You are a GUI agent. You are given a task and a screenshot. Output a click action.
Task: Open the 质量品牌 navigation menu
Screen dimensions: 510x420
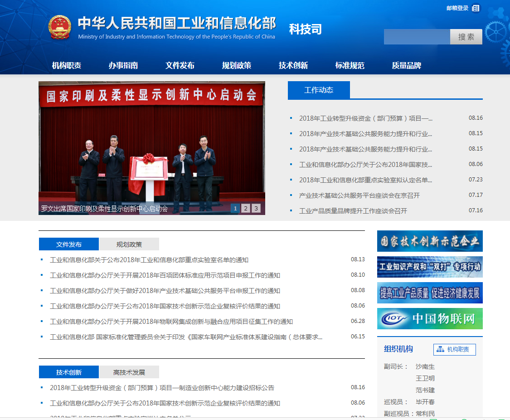(406, 65)
